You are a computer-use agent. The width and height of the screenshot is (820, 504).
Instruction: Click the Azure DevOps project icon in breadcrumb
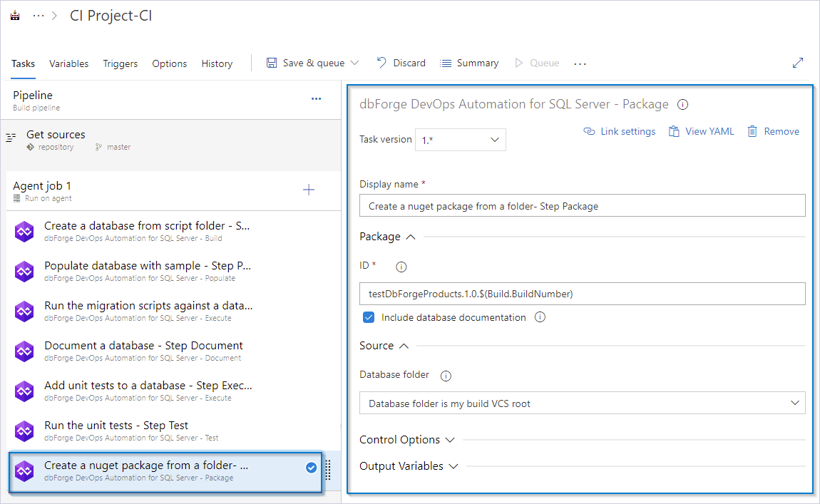point(15,16)
